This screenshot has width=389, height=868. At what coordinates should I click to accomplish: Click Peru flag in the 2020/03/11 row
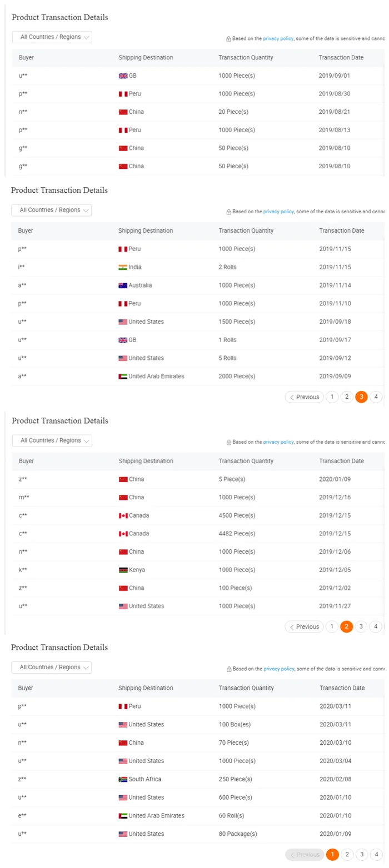[x=123, y=706]
